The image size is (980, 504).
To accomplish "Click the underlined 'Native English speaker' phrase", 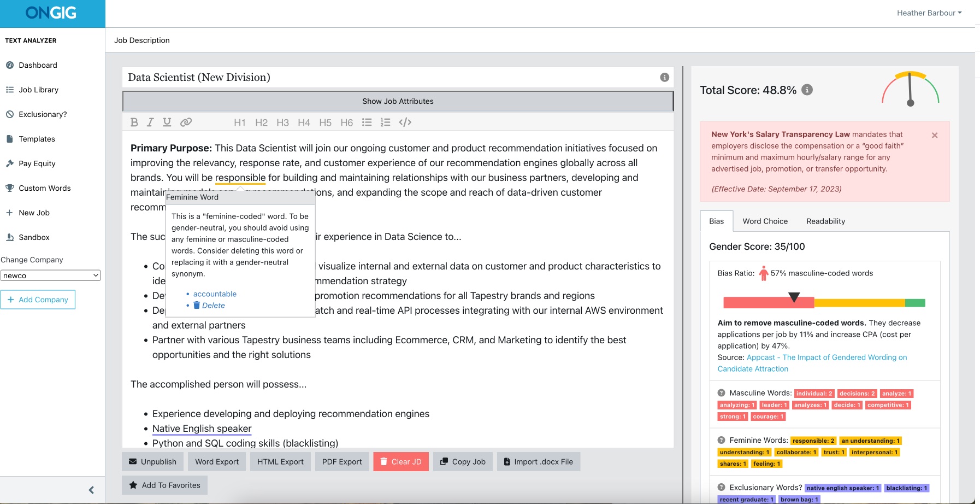I will pyautogui.click(x=202, y=429).
